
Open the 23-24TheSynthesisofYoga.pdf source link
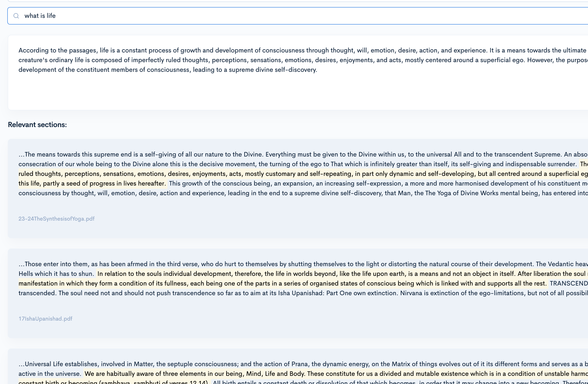point(56,219)
